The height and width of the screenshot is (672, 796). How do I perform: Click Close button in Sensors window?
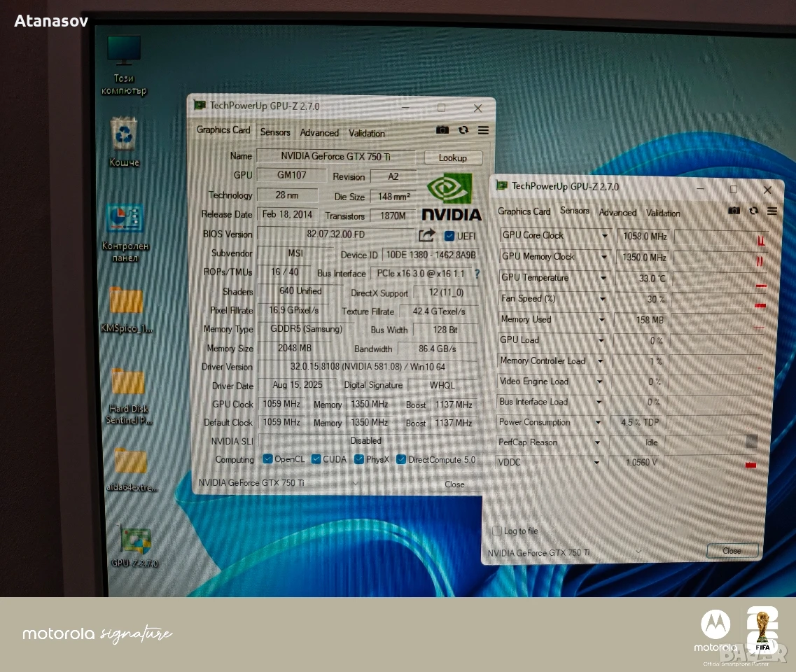pyautogui.click(x=732, y=551)
